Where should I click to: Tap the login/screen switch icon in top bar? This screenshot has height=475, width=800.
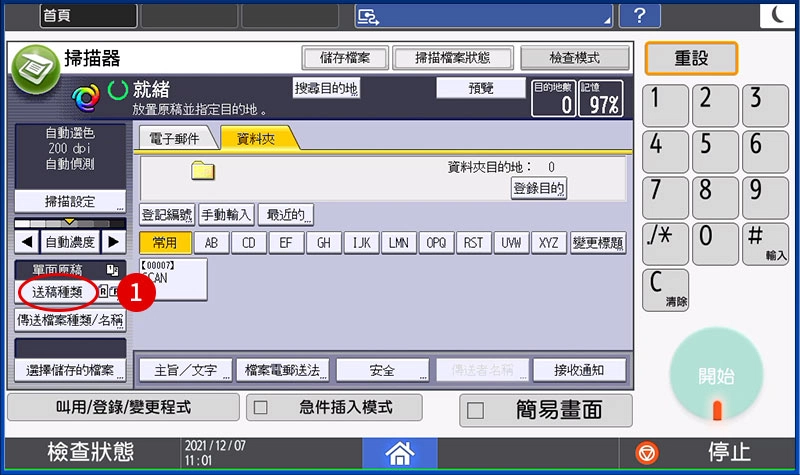[368, 17]
